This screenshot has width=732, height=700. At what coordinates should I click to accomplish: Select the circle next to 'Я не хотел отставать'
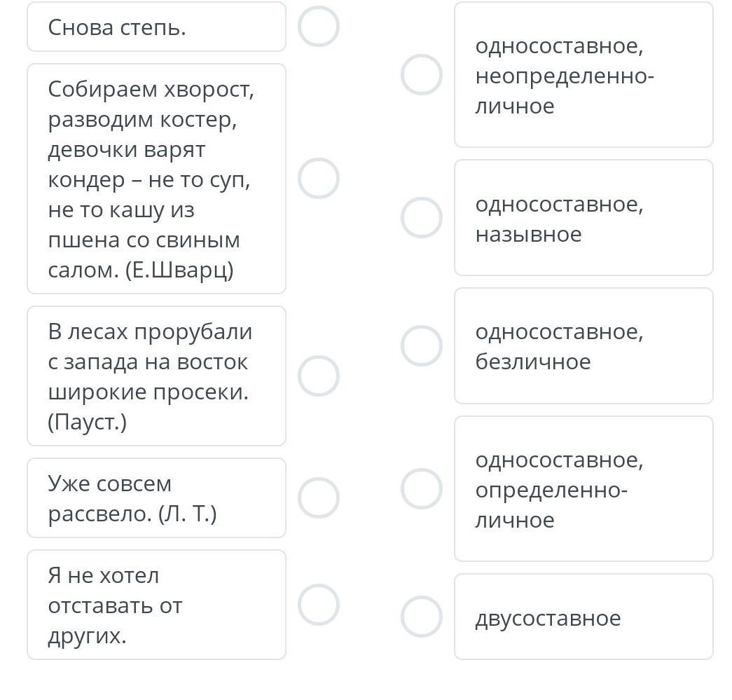(319, 604)
